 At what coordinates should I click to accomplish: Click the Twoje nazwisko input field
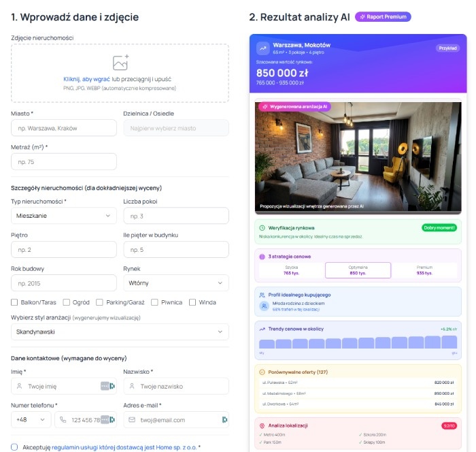[x=176, y=386]
